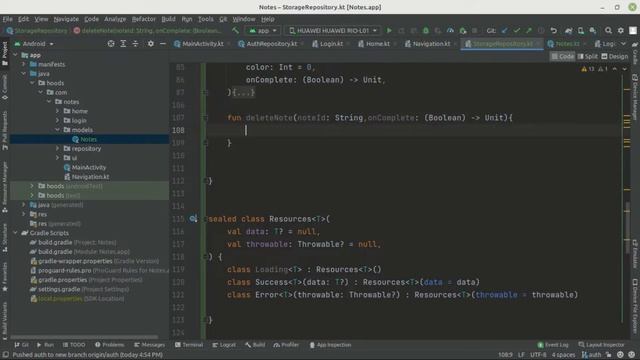Open the Problems tool window

(x=109, y=345)
